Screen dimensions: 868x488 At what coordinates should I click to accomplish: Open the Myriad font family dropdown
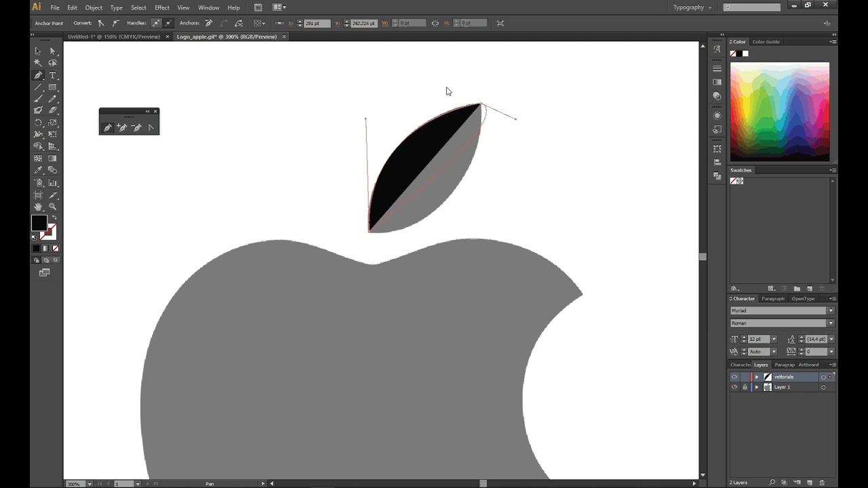pyautogui.click(x=831, y=310)
